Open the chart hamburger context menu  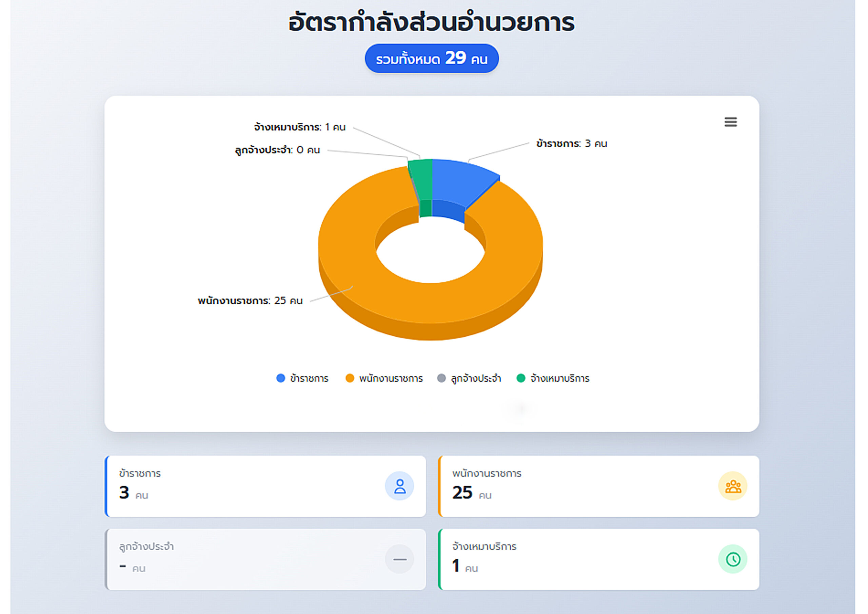(x=730, y=122)
